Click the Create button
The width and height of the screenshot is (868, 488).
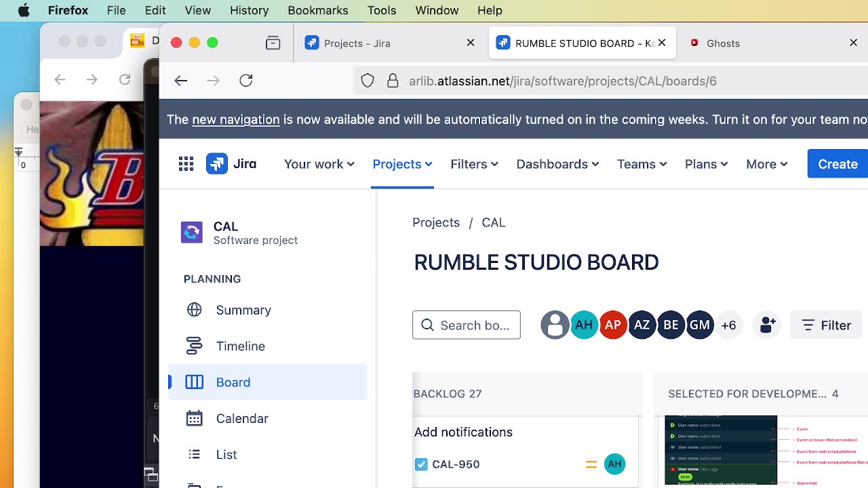837,164
